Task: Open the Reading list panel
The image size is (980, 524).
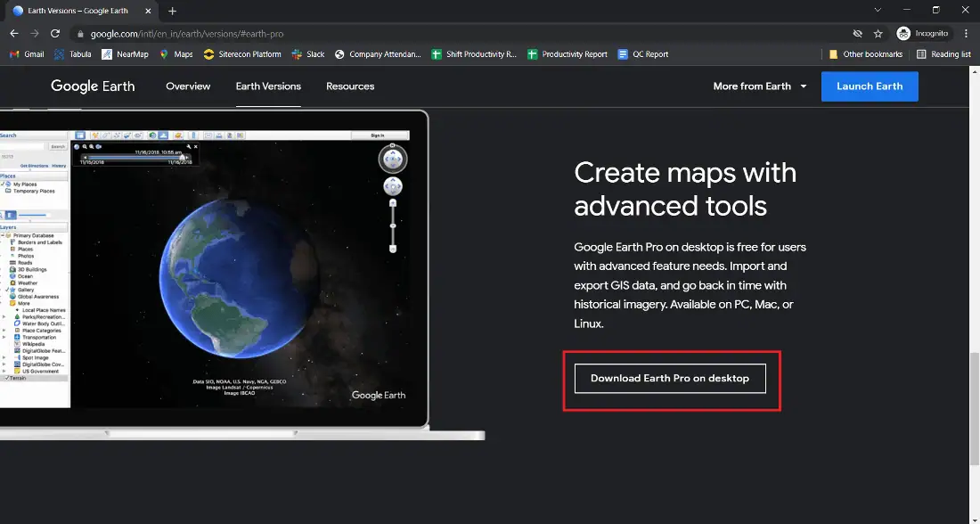Action: 943,54
